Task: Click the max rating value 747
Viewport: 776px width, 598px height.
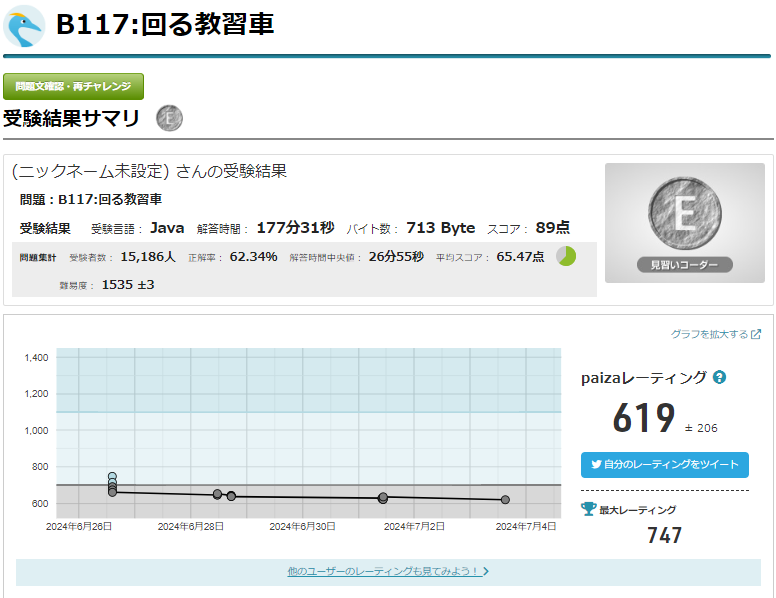Action: [x=664, y=535]
